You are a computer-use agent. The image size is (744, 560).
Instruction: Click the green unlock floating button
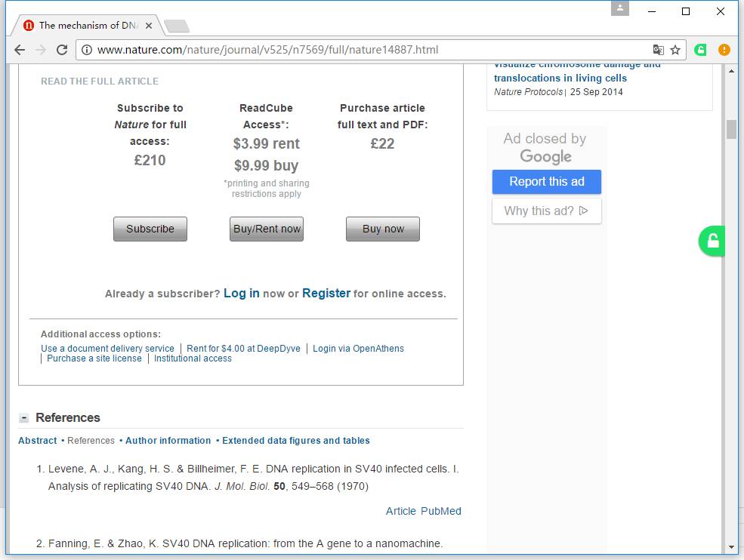712,241
